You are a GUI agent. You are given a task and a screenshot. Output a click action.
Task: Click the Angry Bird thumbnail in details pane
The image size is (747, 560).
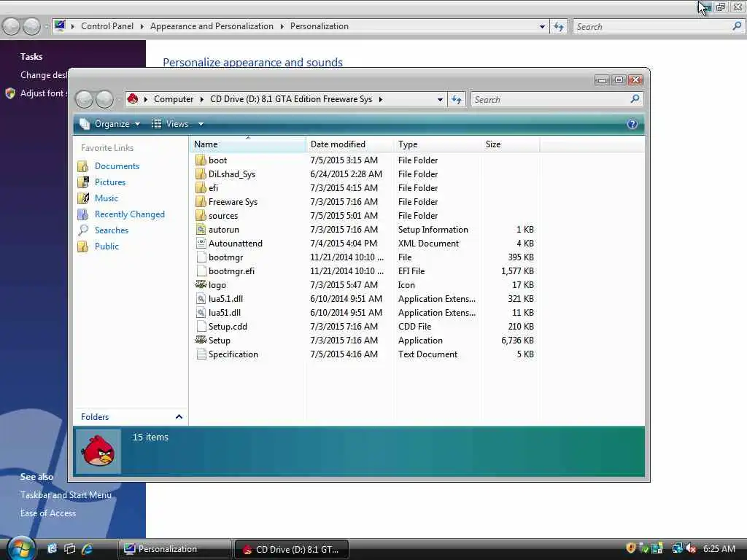pos(98,451)
